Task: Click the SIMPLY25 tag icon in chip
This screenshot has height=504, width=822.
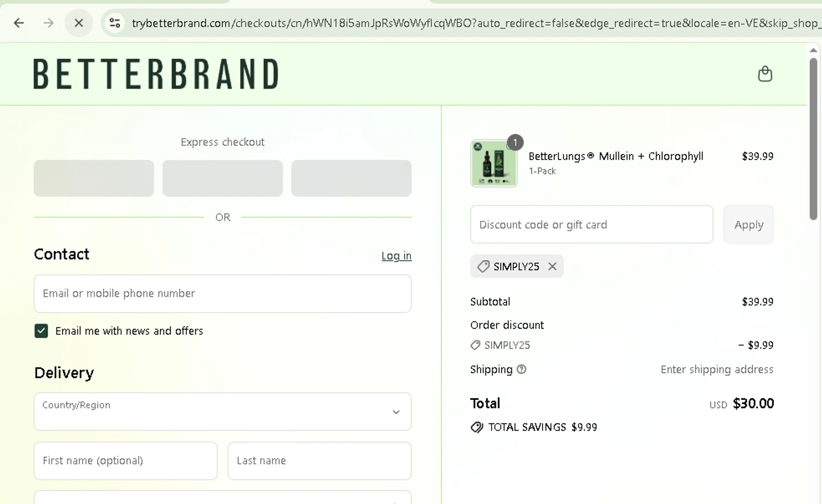Action: click(x=483, y=266)
